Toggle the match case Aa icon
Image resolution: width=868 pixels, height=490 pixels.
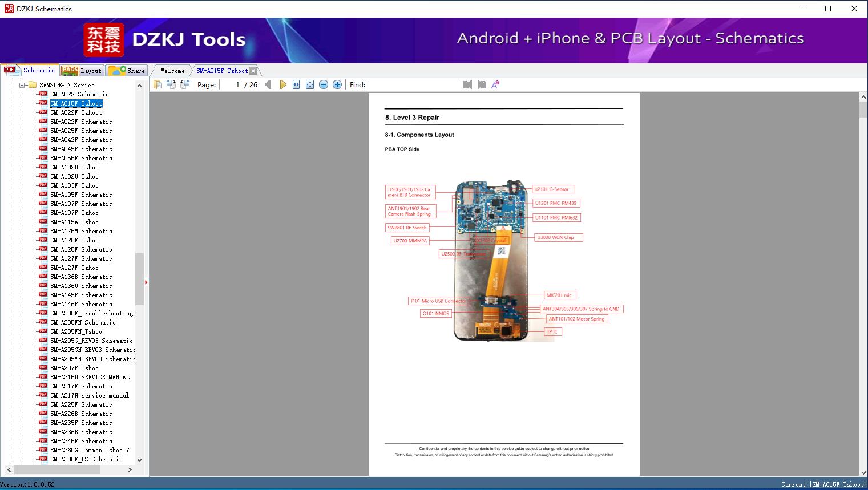[x=495, y=84]
